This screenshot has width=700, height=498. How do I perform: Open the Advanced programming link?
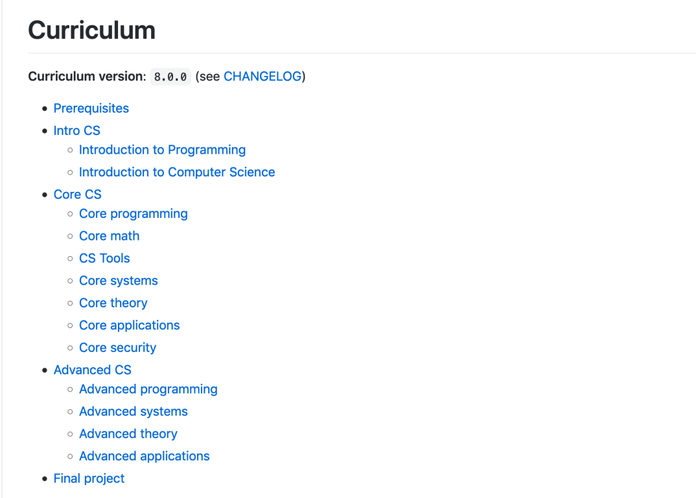point(148,389)
